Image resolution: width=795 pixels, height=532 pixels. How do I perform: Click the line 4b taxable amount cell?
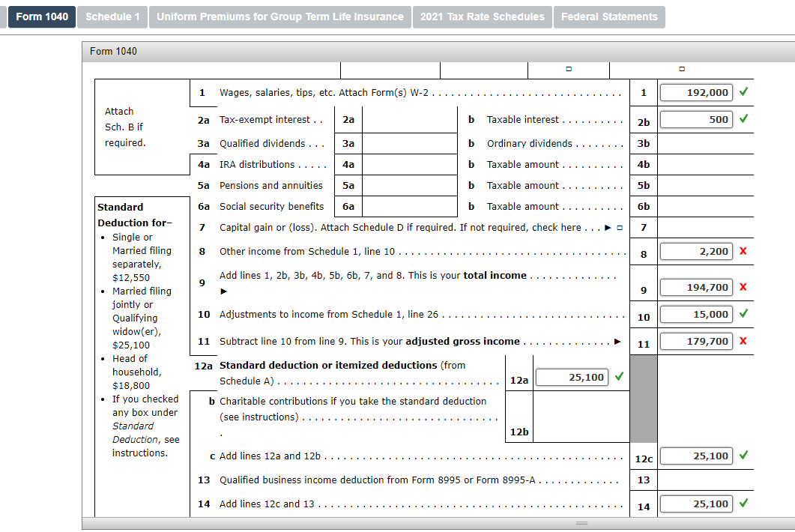(x=705, y=165)
